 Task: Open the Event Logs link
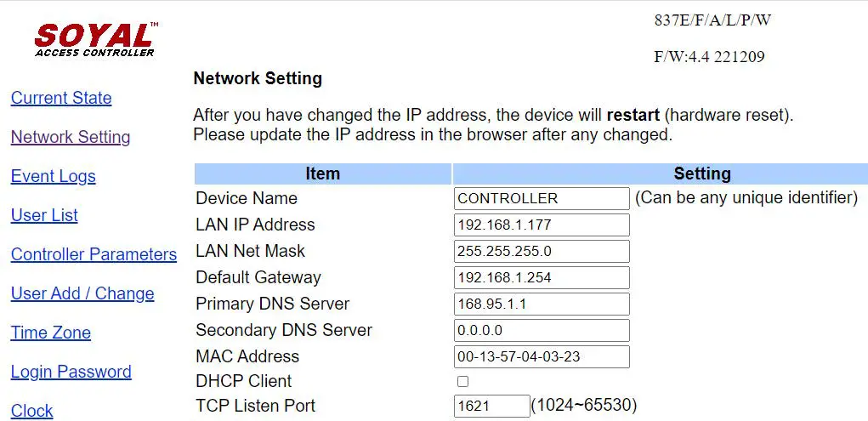pos(53,176)
